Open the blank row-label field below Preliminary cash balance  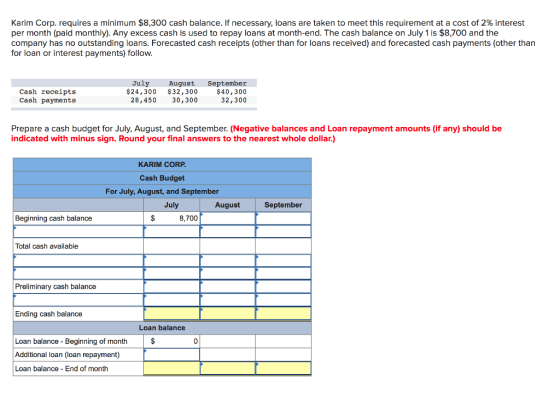(78, 300)
